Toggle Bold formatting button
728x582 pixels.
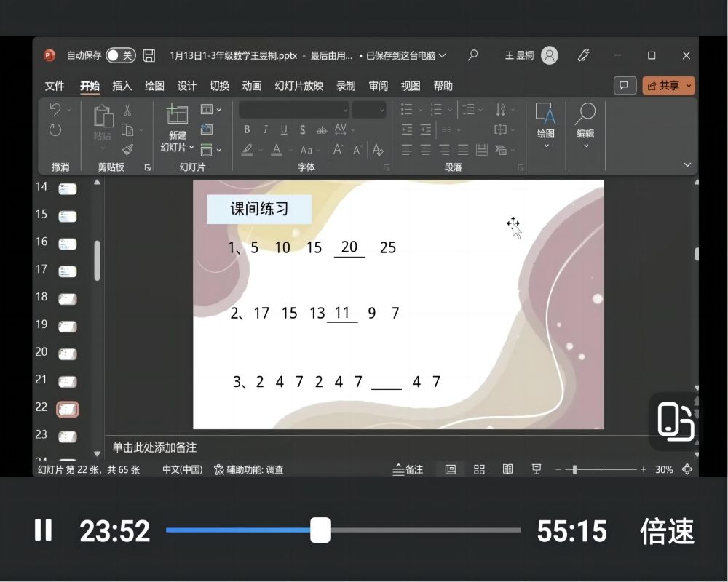pyautogui.click(x=247, y=129)
